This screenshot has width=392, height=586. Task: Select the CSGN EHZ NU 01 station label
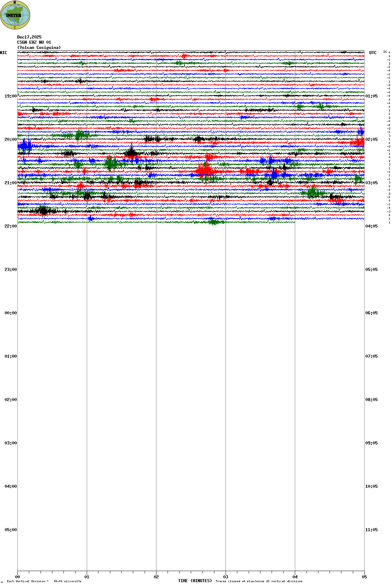[x=34, y=42]
